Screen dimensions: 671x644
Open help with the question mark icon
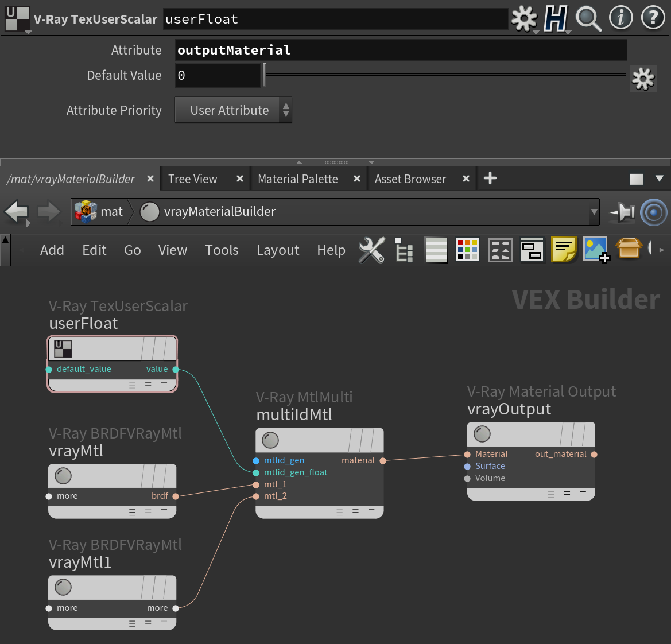(653, 18)
